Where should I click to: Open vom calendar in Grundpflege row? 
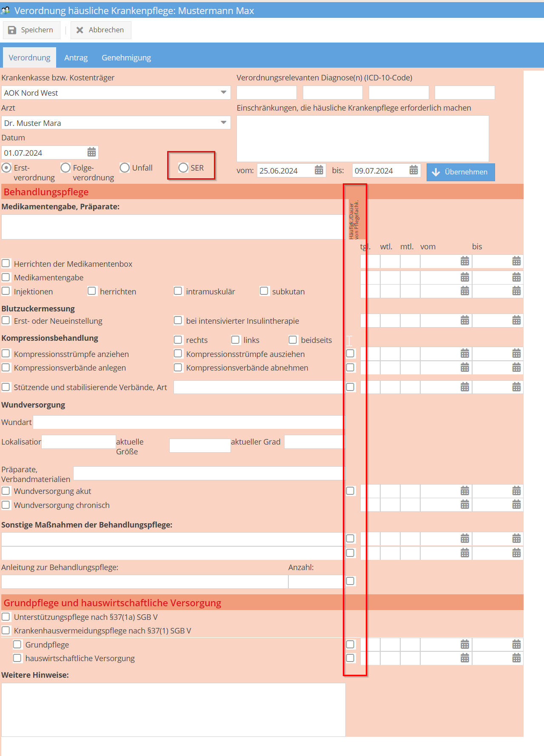coord(464,645)
